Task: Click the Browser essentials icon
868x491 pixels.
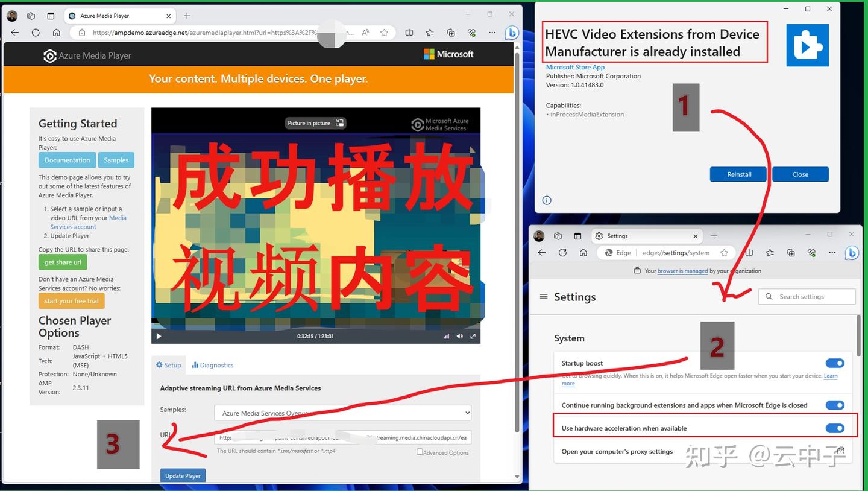Action: (471, 33)
